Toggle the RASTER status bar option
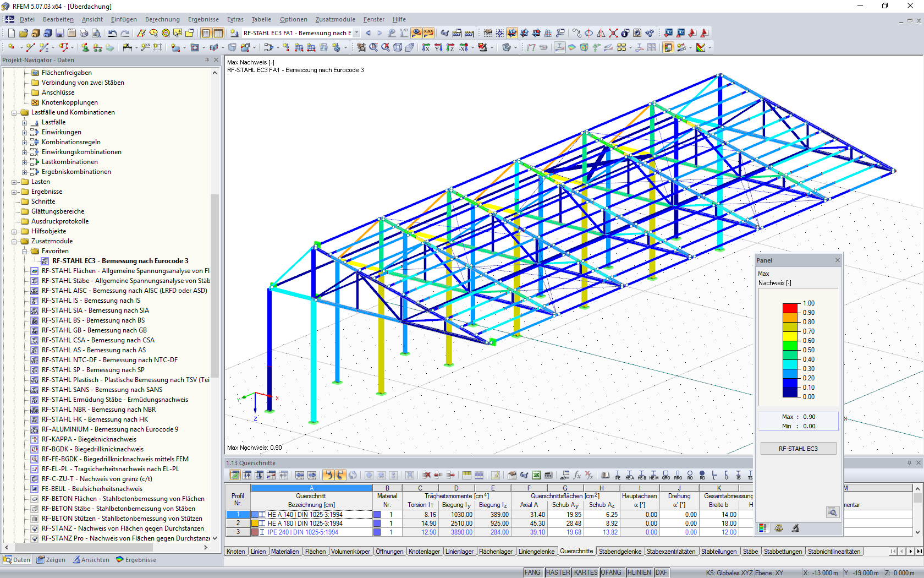 pos(558,572)
